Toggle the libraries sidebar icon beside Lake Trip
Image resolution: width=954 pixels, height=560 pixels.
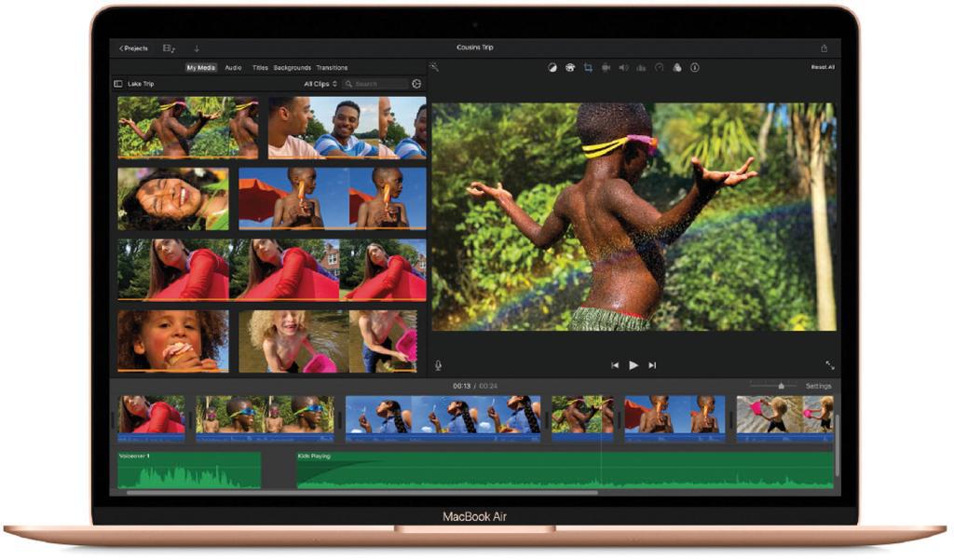tap(118, 84)
